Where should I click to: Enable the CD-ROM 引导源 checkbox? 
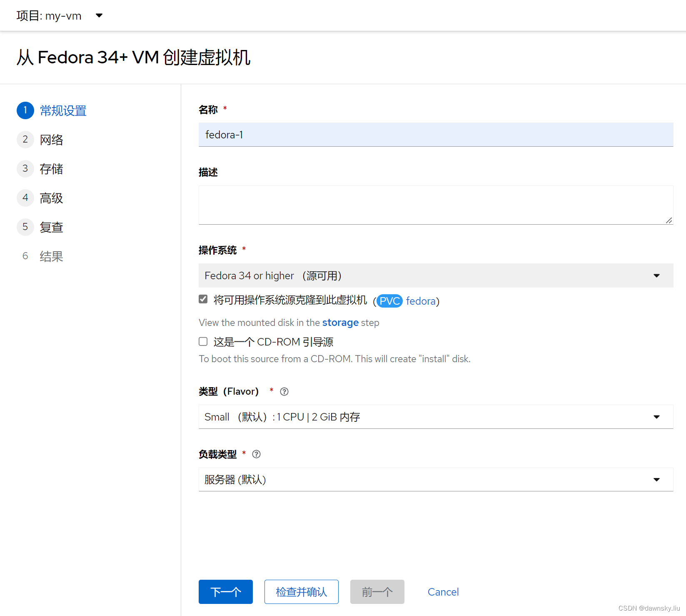click(203, 341)
